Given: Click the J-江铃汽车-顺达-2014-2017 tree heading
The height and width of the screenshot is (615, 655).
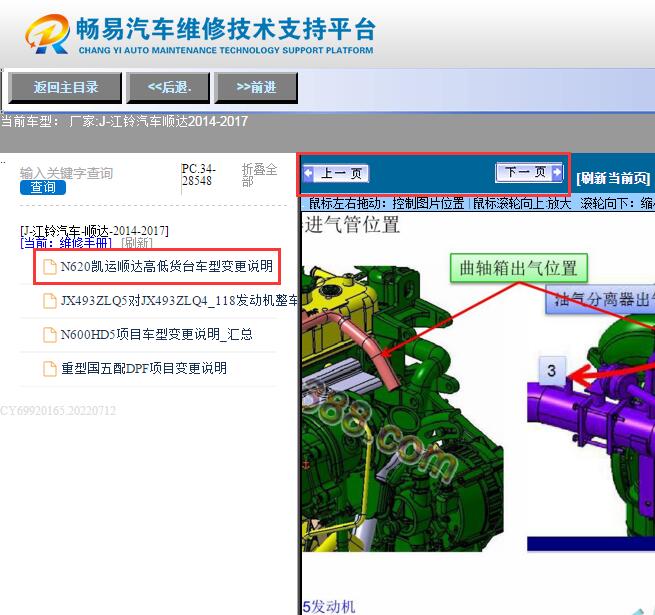Looking at the screenshot, I should 94,231.
